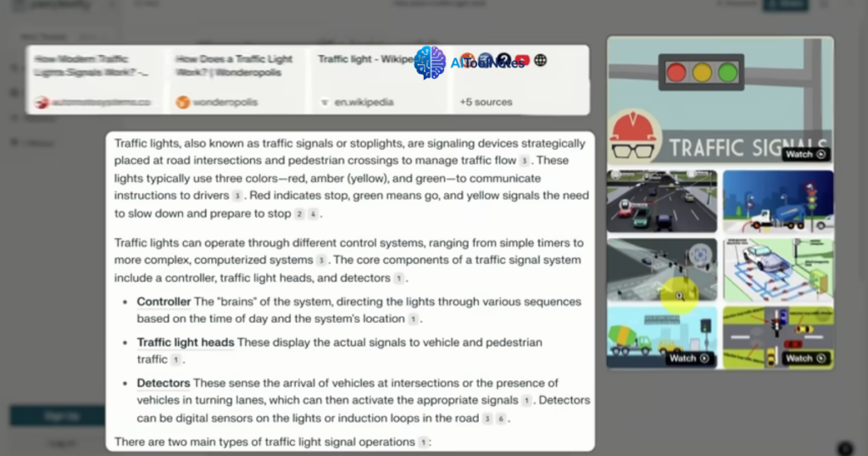The image size is (868, 456).
Task: Open the highway intersection traffic thumbnail
Action: pyautogui.click(x=661, y=201)
